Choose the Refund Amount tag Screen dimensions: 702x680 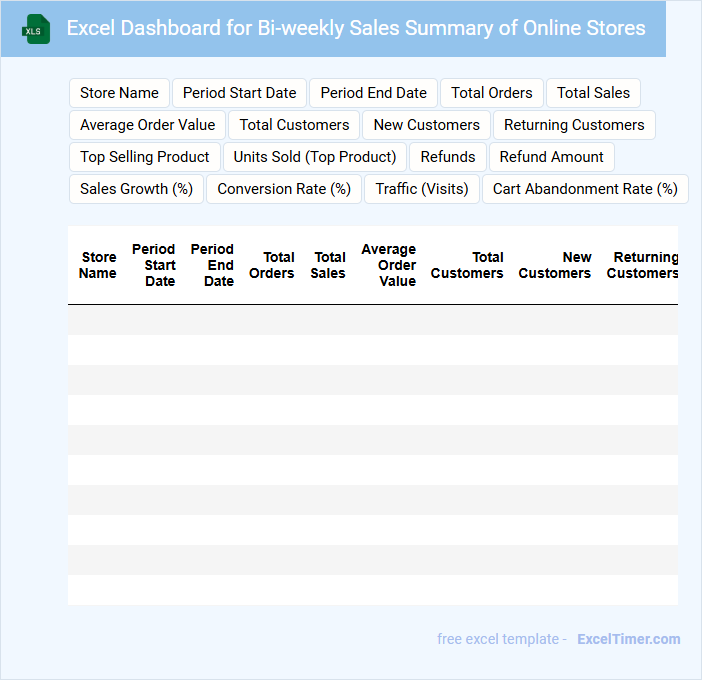click(551, 157)
